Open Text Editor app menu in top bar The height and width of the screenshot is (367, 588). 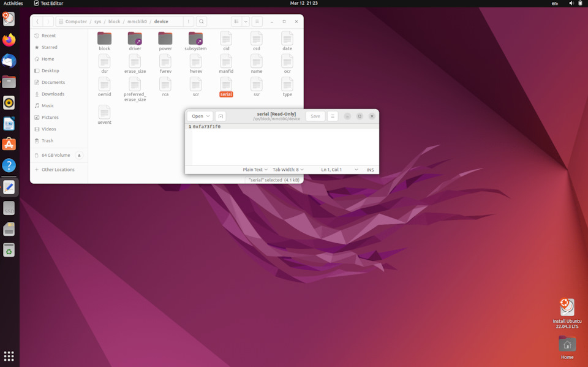48,4
